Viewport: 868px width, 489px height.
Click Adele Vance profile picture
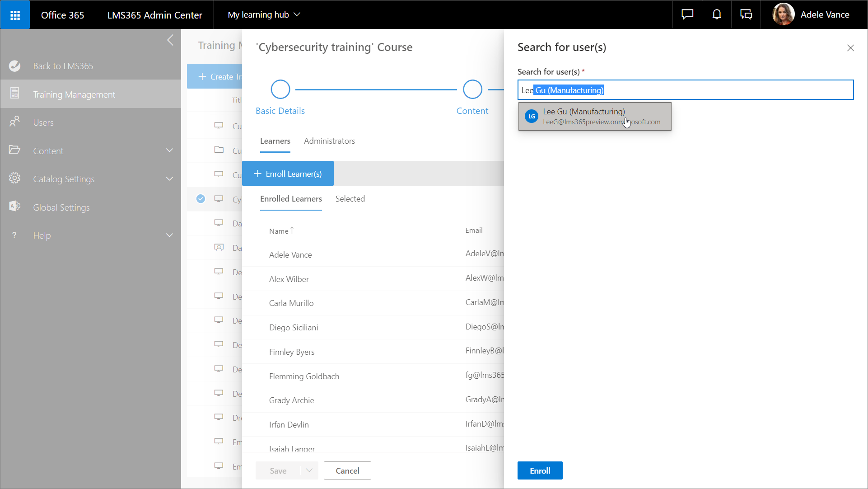784,15
